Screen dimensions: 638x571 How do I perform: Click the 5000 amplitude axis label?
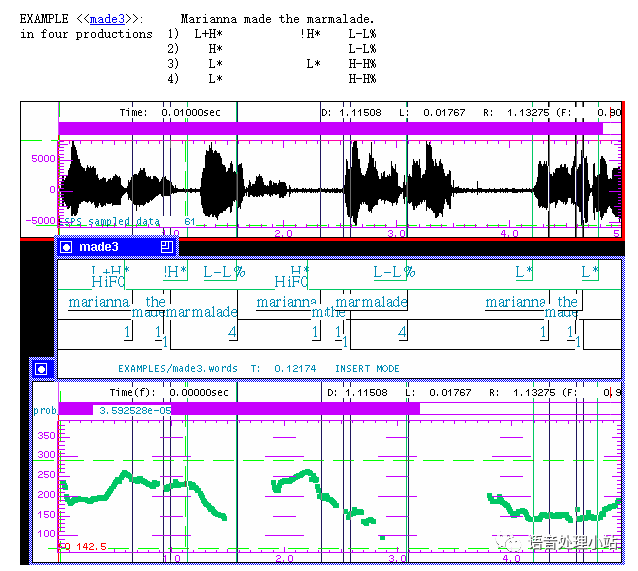(43, 158)
